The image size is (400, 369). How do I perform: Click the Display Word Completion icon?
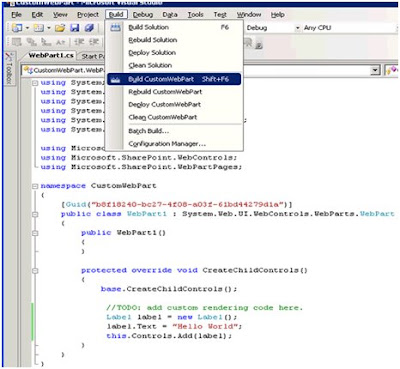pyautogui.click(x=60, y=42)
